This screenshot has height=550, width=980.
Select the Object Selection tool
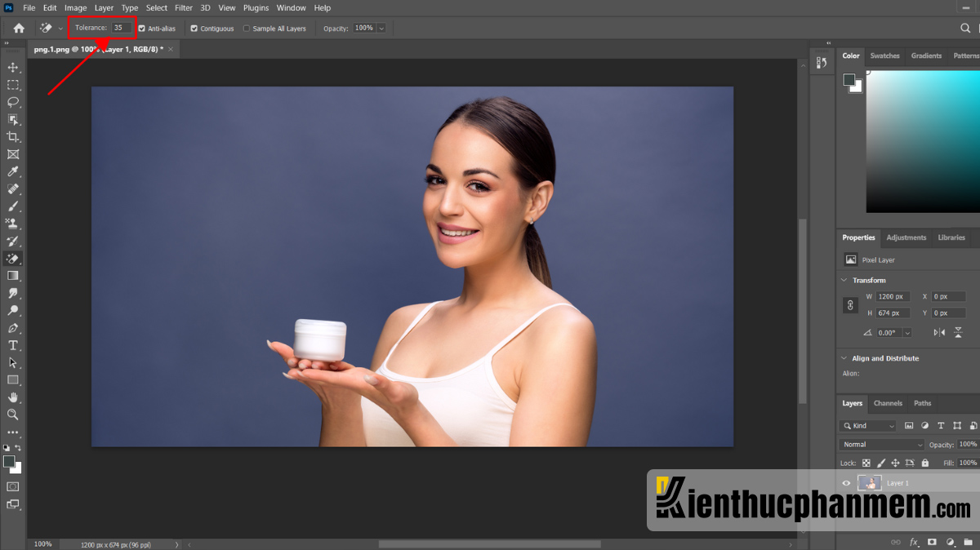(13, 119)
